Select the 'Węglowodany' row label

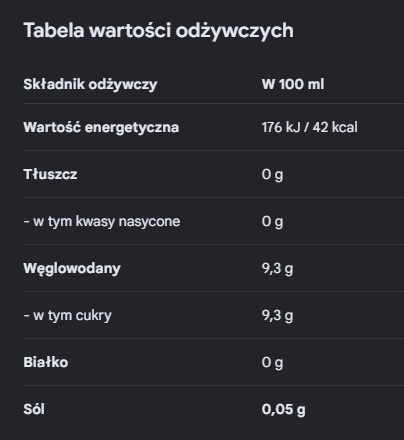pyautogui.click(x=72, y=269)
